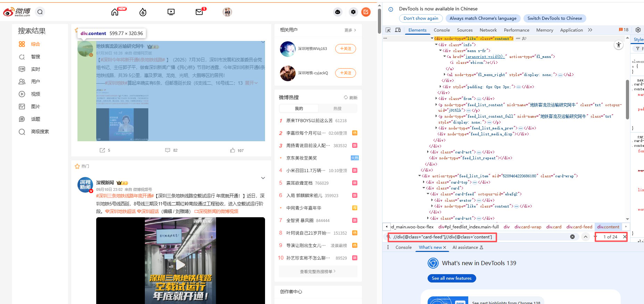Check the messages mail icon

point(199,12)
